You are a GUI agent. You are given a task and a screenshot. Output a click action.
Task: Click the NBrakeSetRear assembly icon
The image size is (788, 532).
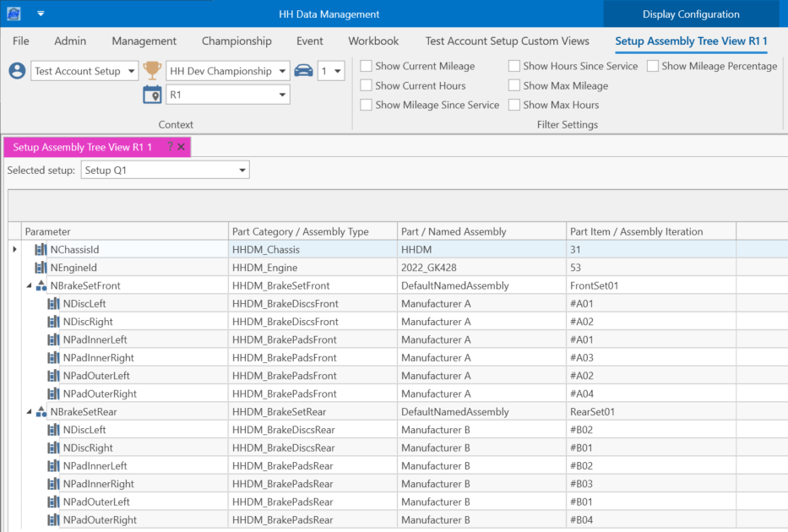tap(41, 412)
